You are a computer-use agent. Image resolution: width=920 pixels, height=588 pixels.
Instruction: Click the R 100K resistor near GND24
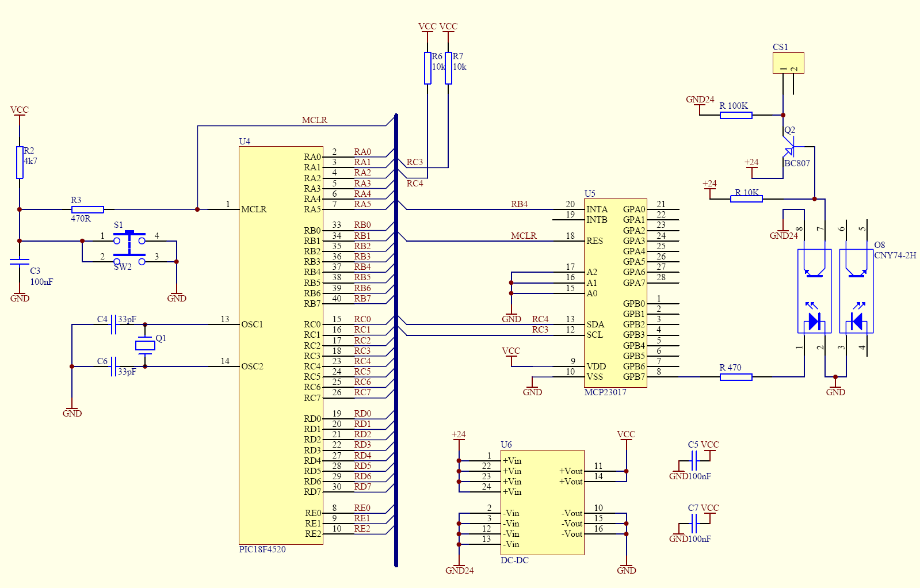tap(736, 115)
